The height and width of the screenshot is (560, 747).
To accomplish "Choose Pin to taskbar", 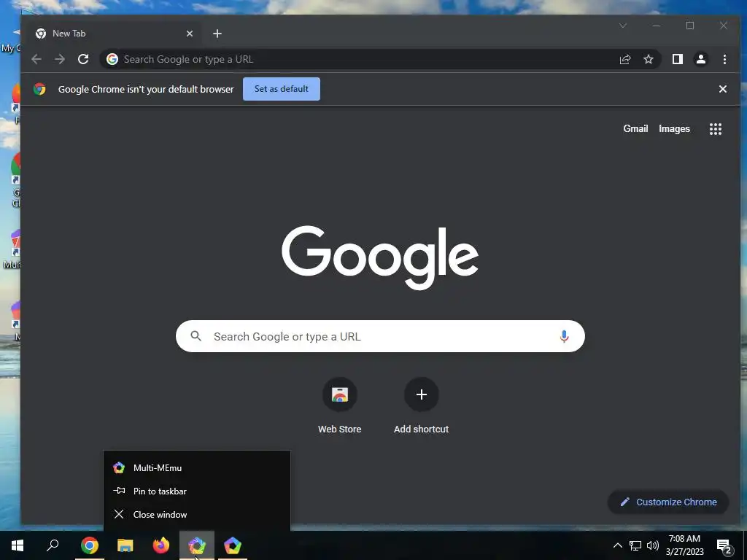I will [x=197, y=491].
